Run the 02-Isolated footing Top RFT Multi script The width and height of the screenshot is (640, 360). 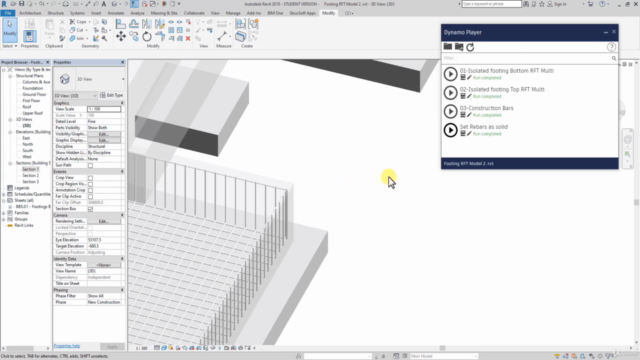[x=450, y=93]
